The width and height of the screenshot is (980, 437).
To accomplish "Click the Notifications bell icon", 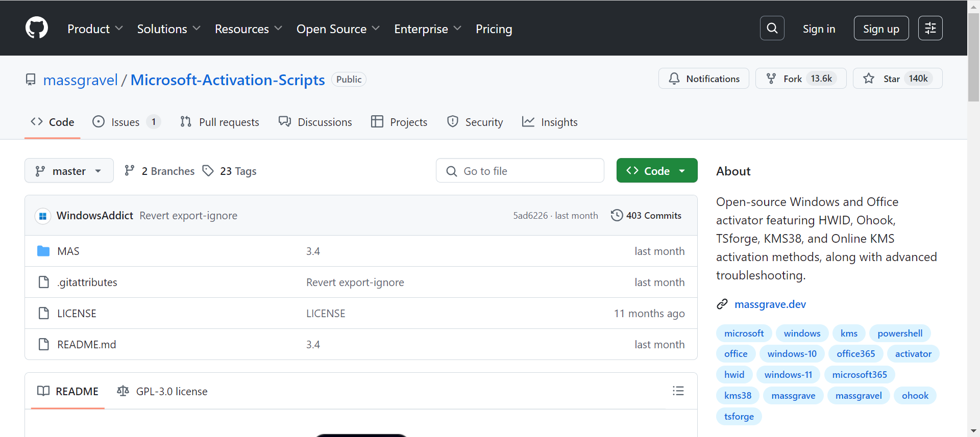I will click(674, 79).
